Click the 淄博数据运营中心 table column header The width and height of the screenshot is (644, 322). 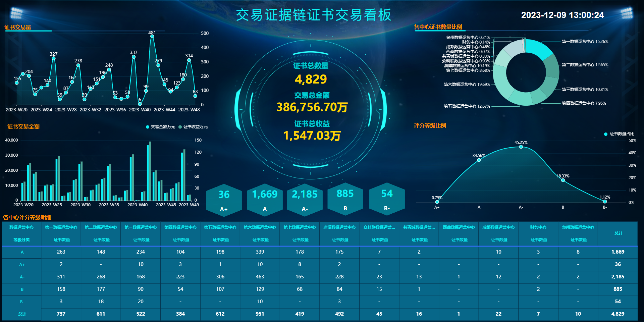pos(339,227)
